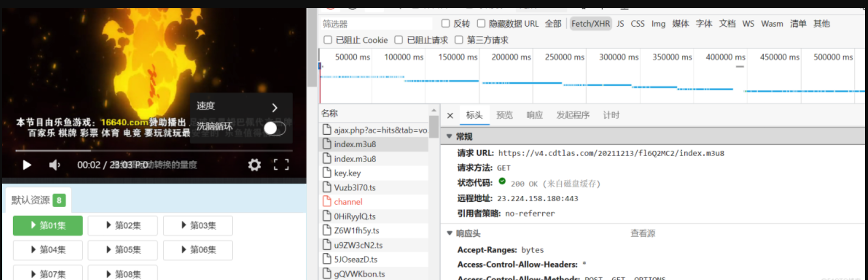Switch to the 响应 response tab
This screenshot has height=280, width=868.
click(535, 115)
